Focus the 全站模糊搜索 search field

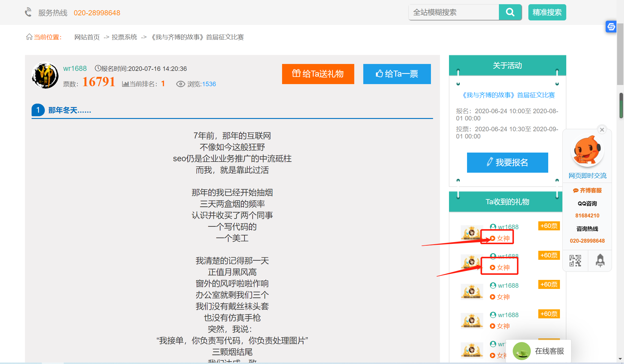(453, 12)
